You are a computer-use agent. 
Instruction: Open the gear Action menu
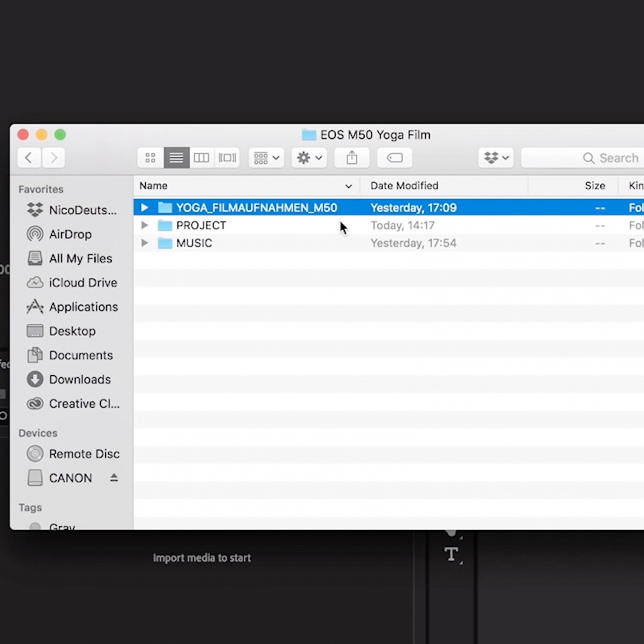[x=309, y=158]
